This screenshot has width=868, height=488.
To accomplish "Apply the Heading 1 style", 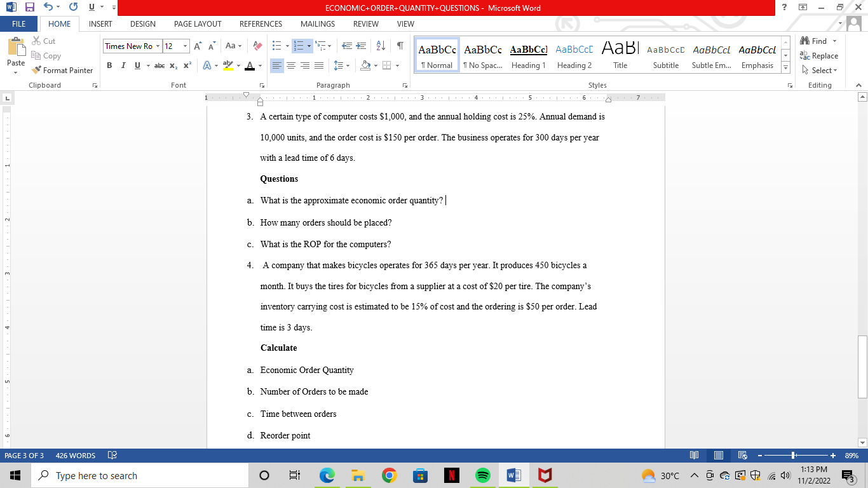I will 529,54.
